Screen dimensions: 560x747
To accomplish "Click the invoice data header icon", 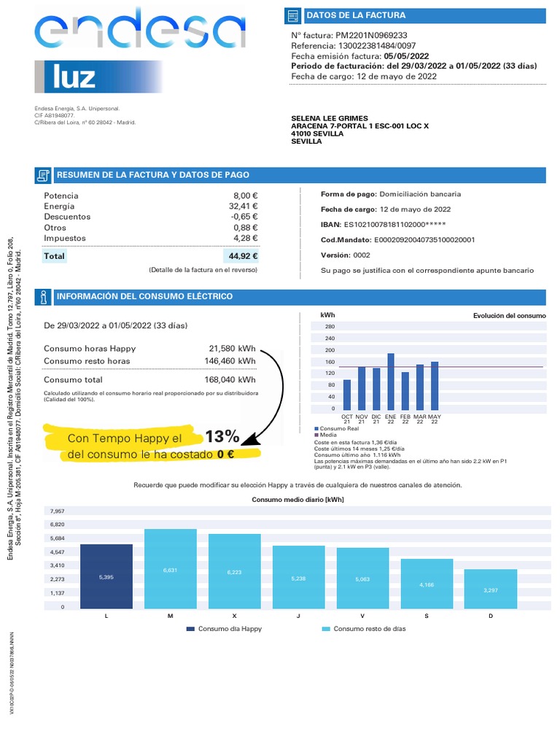I will [293, 16].
